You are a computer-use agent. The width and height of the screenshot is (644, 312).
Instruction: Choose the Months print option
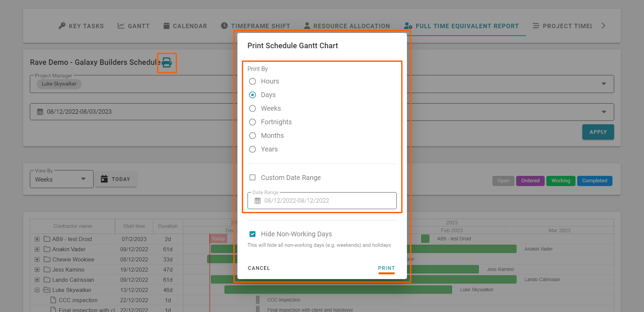pyautogui.click(x=252, y=136)
